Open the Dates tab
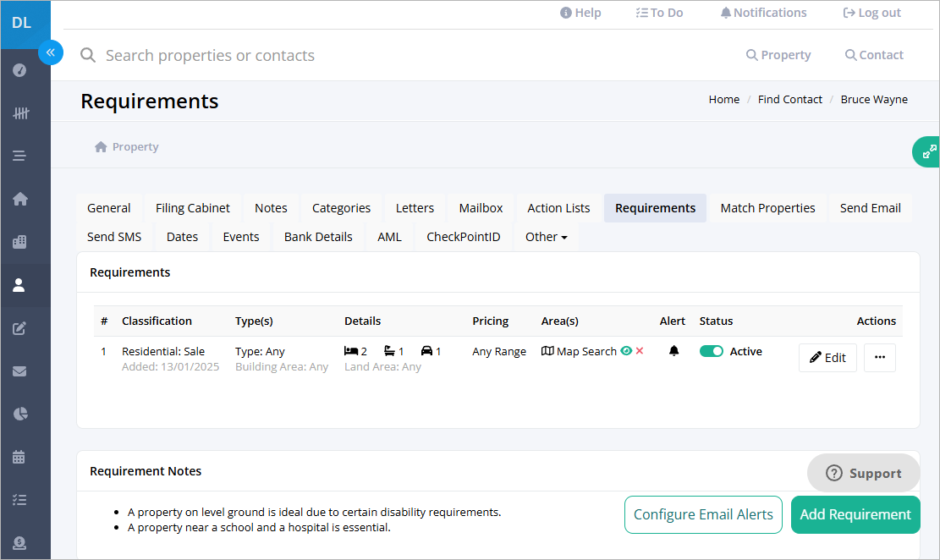Image resolution: width=940 pixels, height=560 pixels. (x=182, y=237)
